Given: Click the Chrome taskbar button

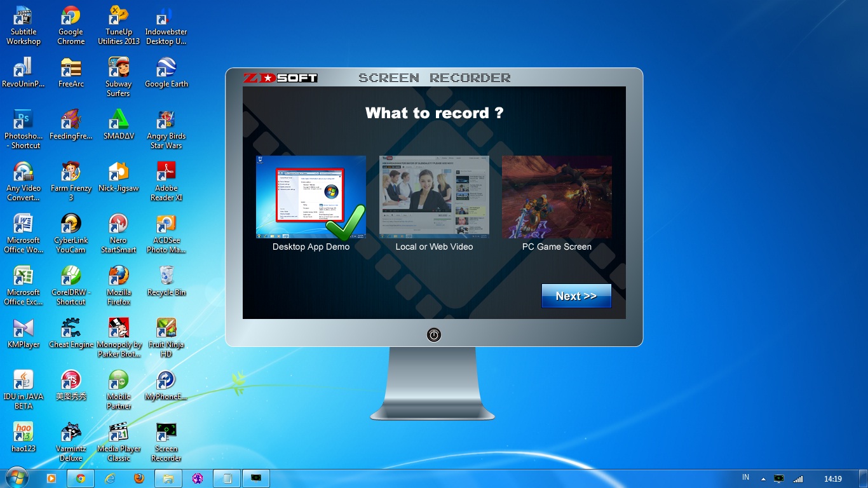Looking at the screenshot, I should point(81,478).
